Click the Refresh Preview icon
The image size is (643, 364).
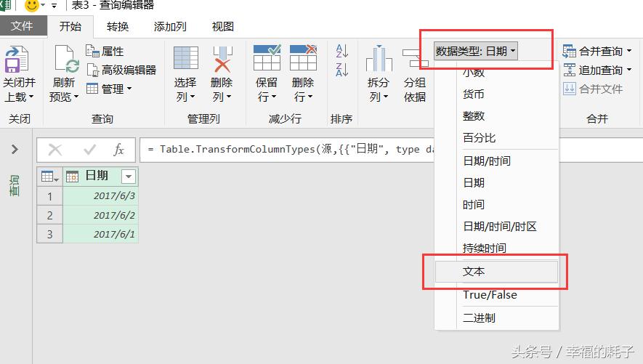66,60
